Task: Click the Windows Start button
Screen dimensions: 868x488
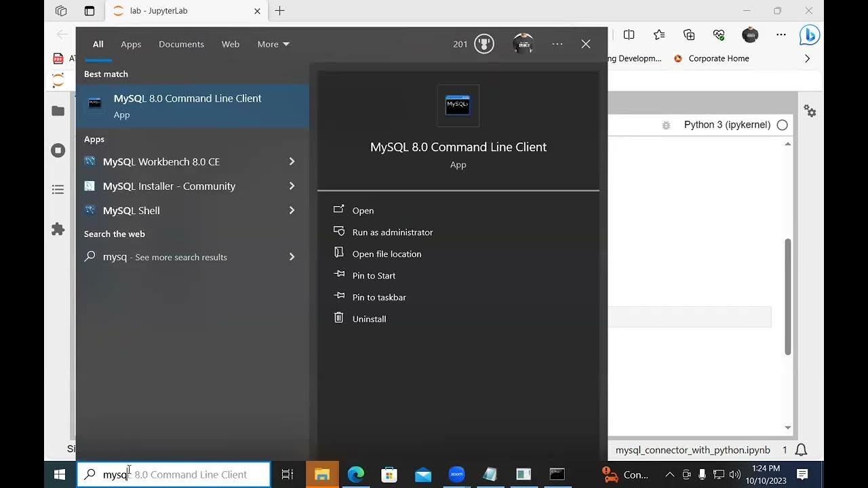Action: click(59, 474)
